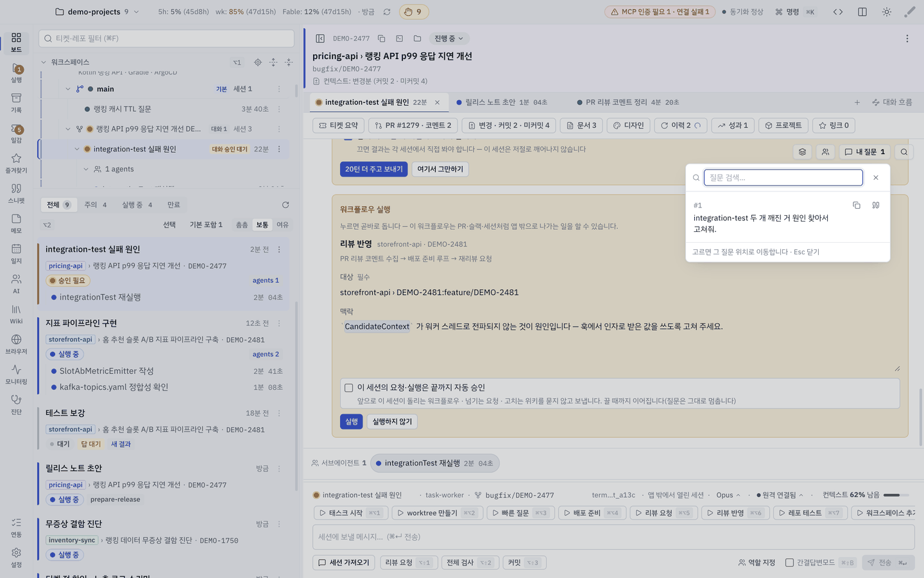This screenshot has height=578, width=924.
Task: Focus the 티켓·레포 필터 field
Action: (167, 39)
